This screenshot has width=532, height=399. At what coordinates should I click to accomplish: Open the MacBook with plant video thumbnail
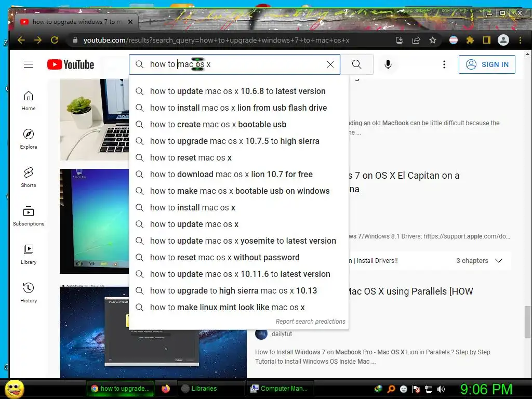(x=95, y=119)
